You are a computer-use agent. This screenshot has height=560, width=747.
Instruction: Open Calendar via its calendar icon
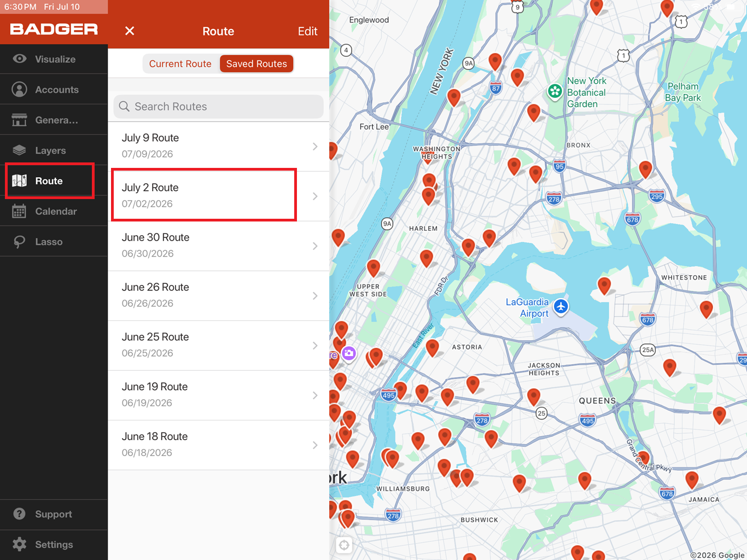(x=20, y=211)
